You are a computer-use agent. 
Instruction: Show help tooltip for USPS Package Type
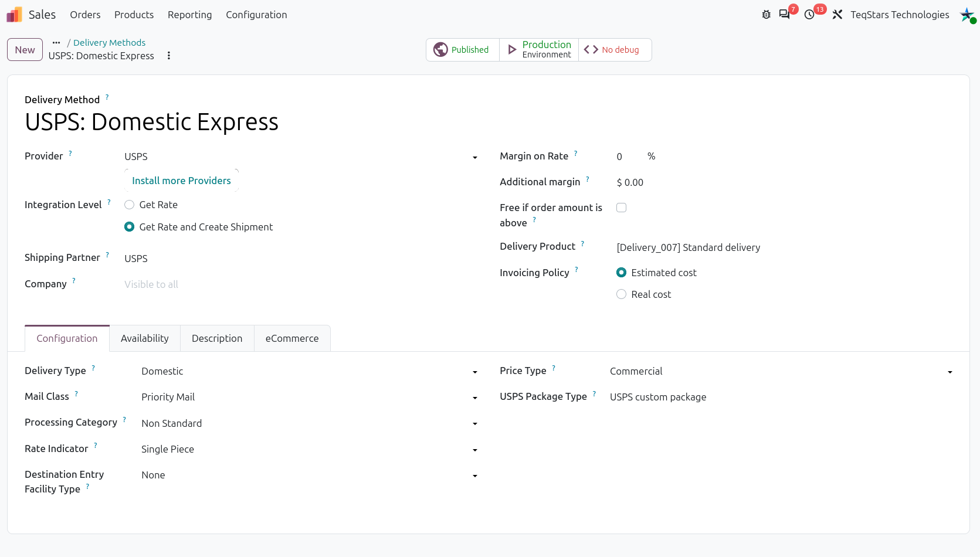[x=594, y=393]
